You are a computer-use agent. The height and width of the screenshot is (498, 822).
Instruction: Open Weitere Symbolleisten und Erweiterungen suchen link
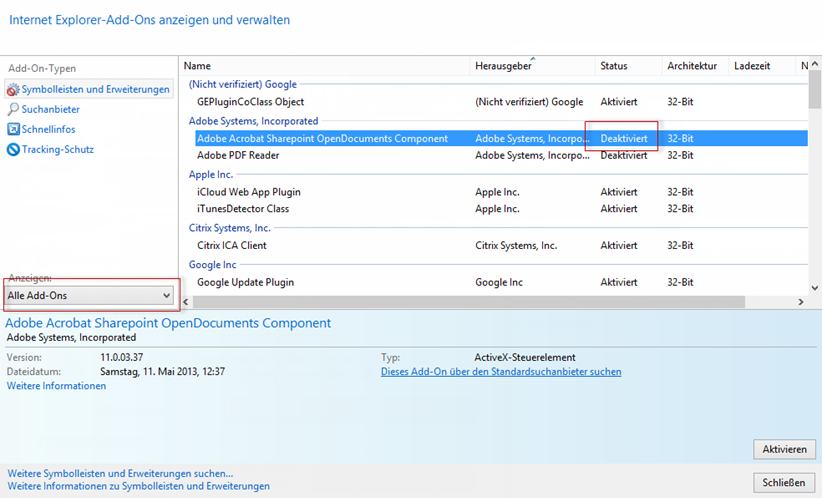pos(120,473)
